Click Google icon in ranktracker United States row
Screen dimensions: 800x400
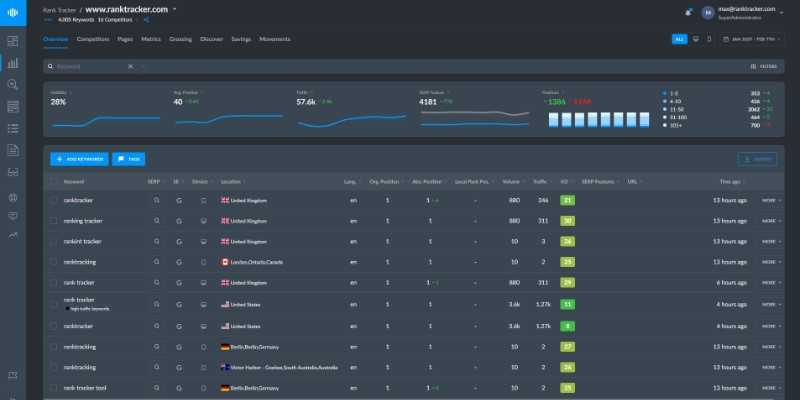[179, 326]
